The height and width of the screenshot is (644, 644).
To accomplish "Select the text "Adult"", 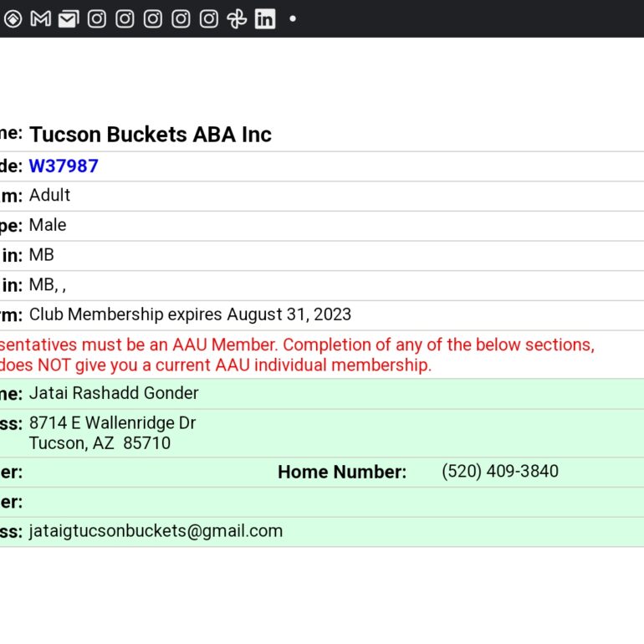I will click(49, 195).
